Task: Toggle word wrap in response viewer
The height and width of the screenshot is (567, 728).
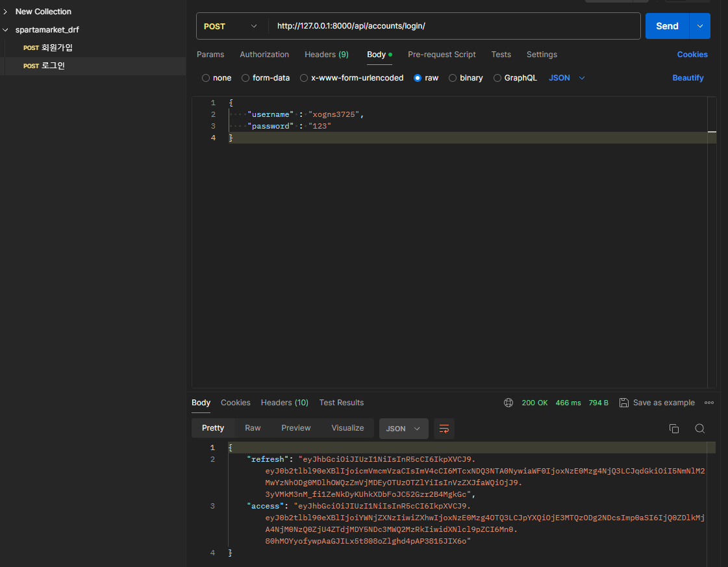Action: click(x=444, y=429)
